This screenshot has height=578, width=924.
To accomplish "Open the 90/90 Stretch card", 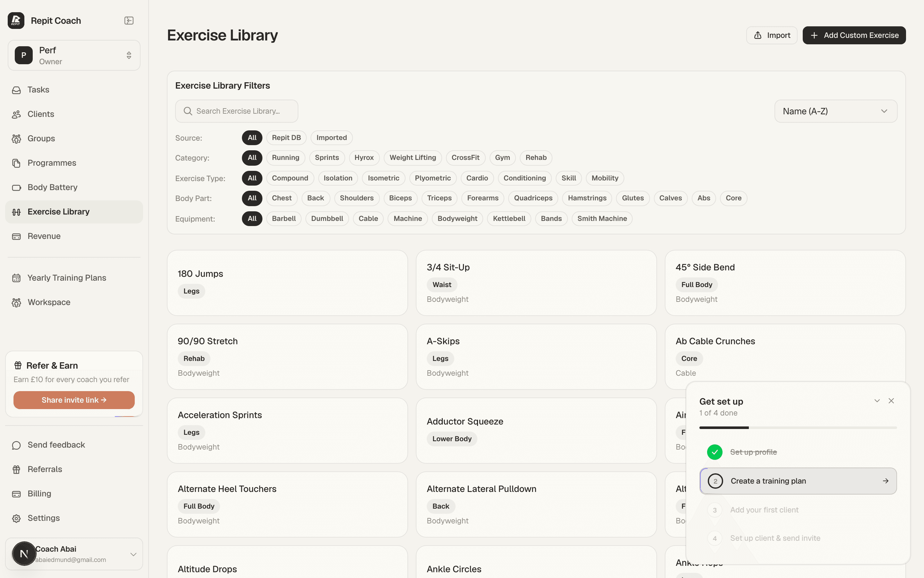I will point(287,357).
